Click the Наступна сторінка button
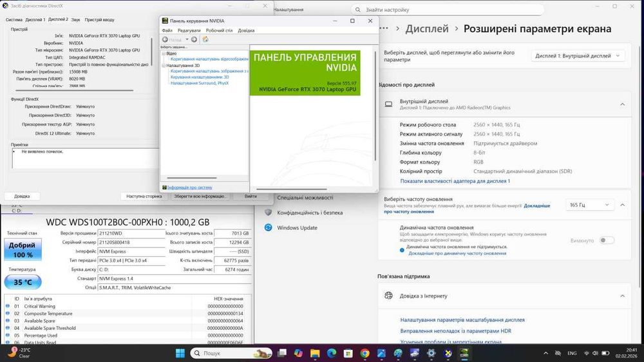Screen dimensions: 644x362 (144, 196)
